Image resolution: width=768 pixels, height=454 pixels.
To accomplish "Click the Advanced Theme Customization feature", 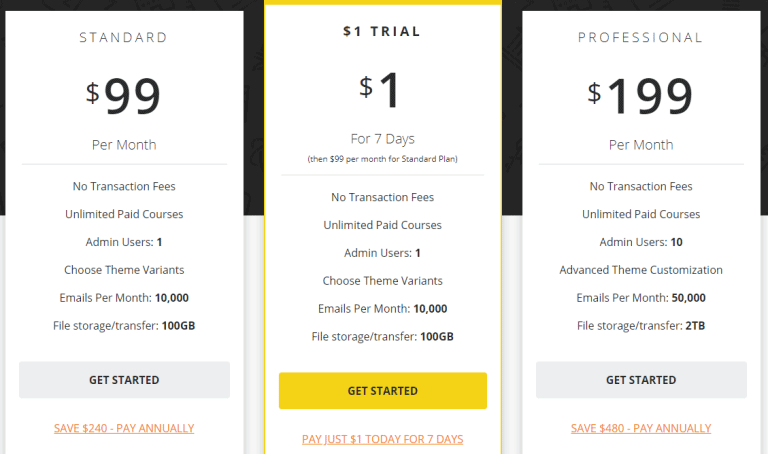I will (x=641, y=270).
